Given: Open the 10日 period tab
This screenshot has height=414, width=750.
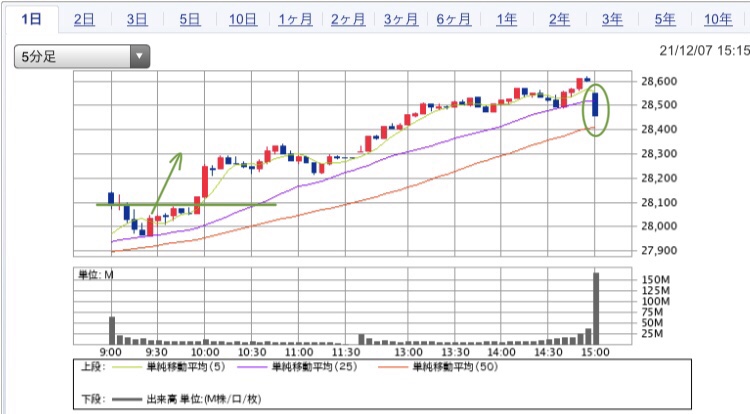Looking at the screenshot, I should click(x=243, y=20).
